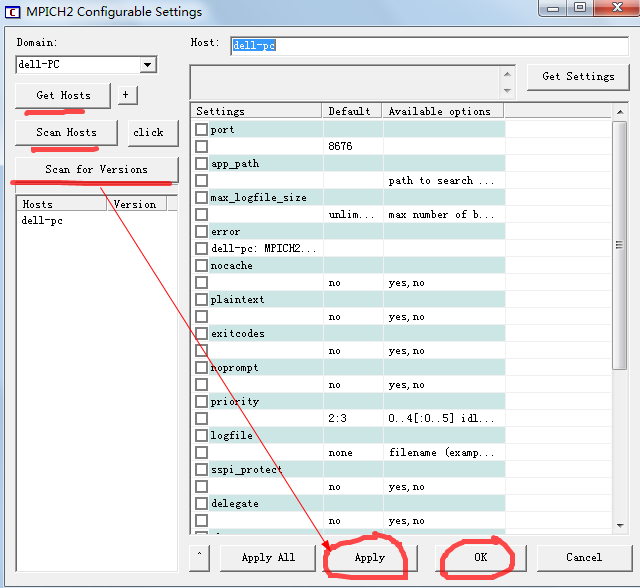Click down arrow of the message box scrollbar
This screenshot has width=640, height=588.
[x=507, y=91]
